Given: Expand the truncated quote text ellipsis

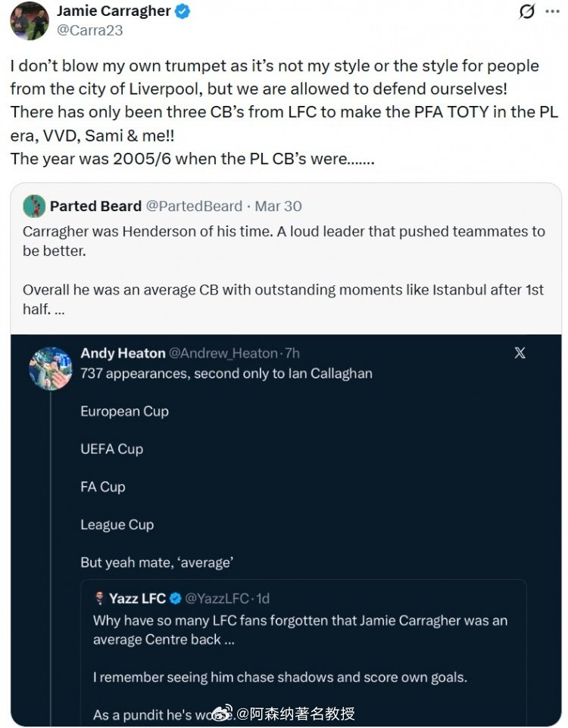Looking at the screenshot, I should pos(60,310).
